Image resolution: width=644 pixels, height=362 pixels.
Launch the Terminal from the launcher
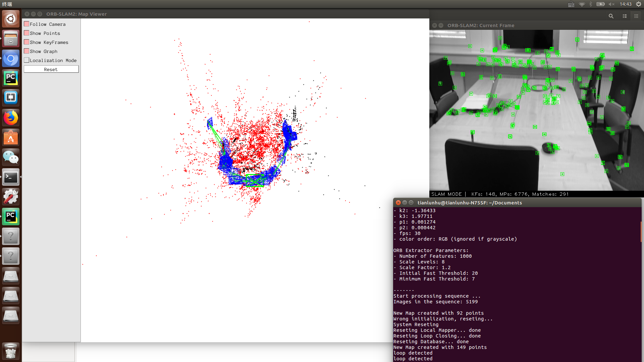(11, 177)
